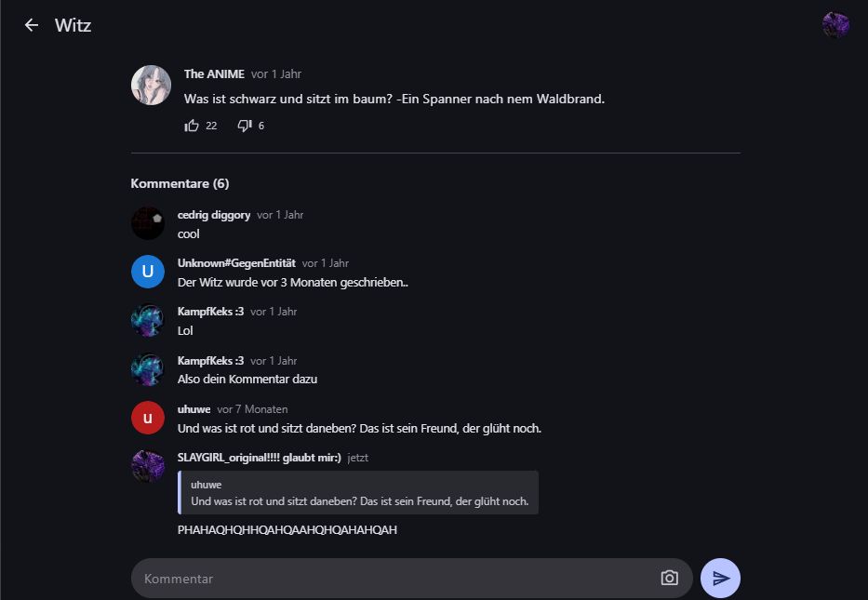The image size is (868, 600).
Task: Select Unknown#GegenEntität username
Action: [x=236, y=263]
